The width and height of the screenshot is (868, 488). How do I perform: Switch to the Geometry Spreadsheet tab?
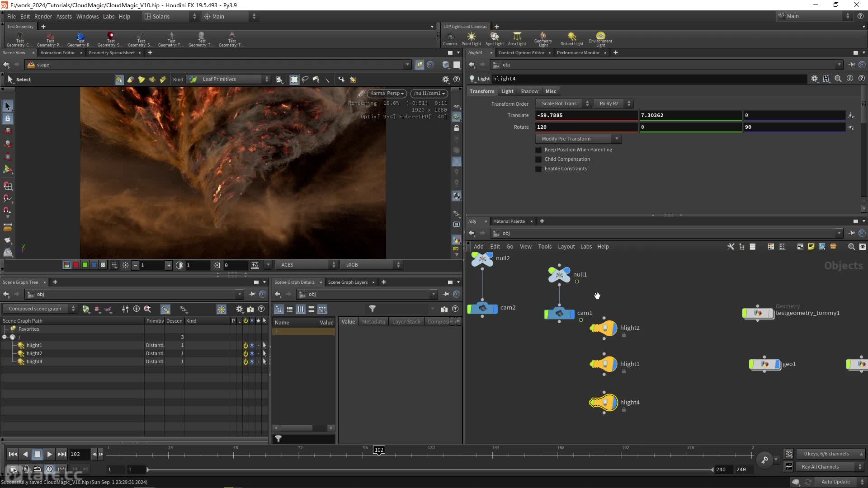coord(111,53)
